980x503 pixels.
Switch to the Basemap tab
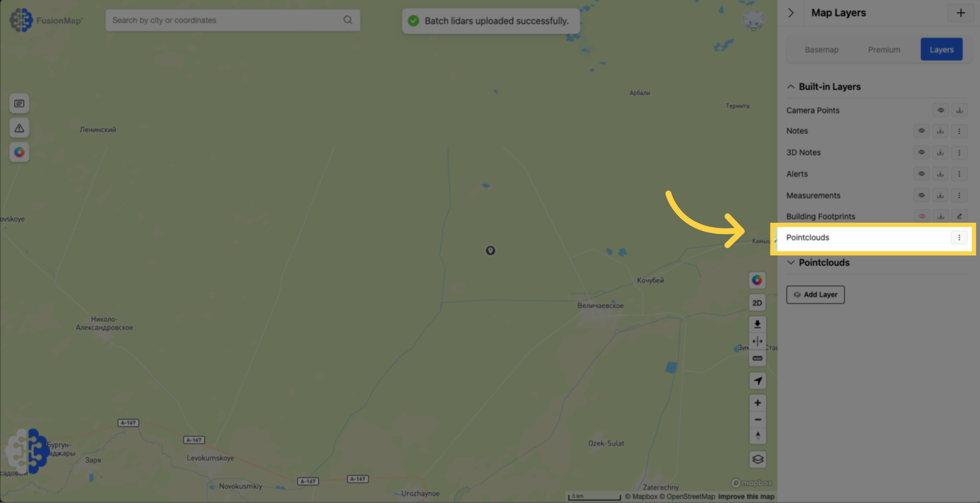click(x=821, y=49)
